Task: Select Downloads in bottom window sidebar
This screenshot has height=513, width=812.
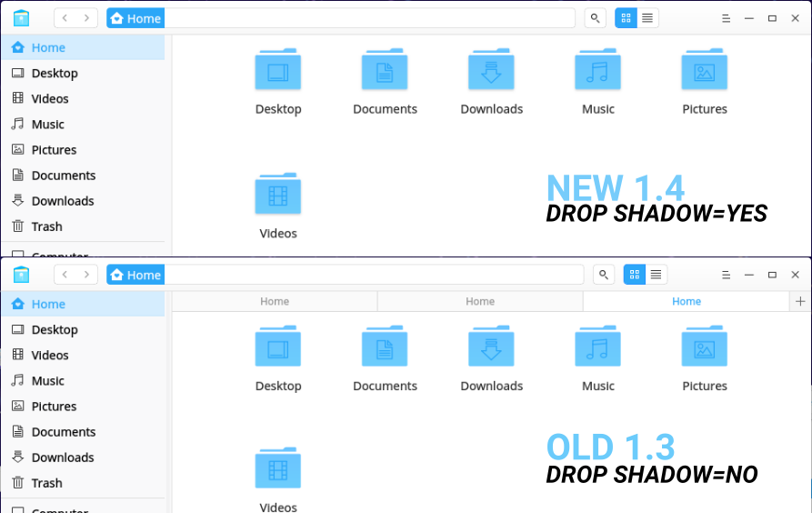Action: coord(83,458)
